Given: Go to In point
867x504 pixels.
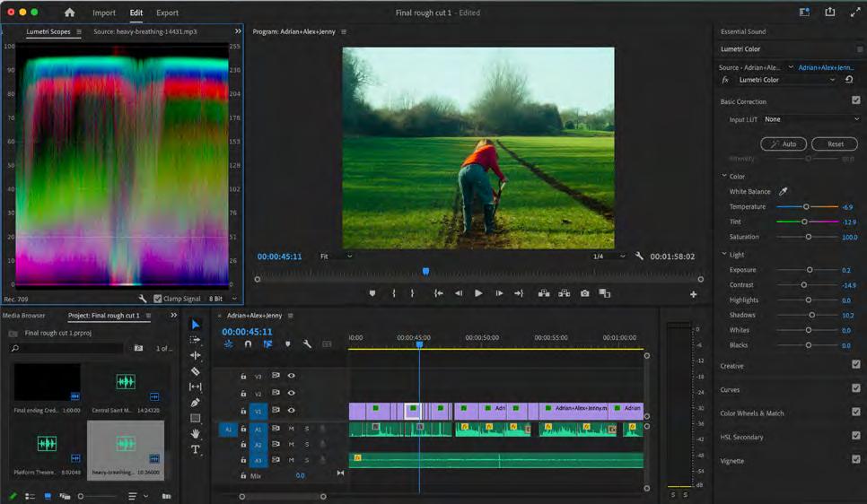Looking at the screenshot, I should pos(439,293).
